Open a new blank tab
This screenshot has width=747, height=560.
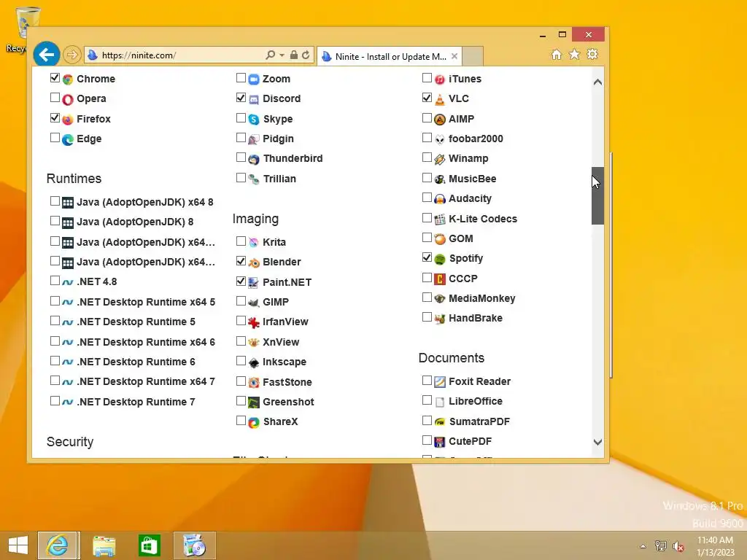pos(473,56)
